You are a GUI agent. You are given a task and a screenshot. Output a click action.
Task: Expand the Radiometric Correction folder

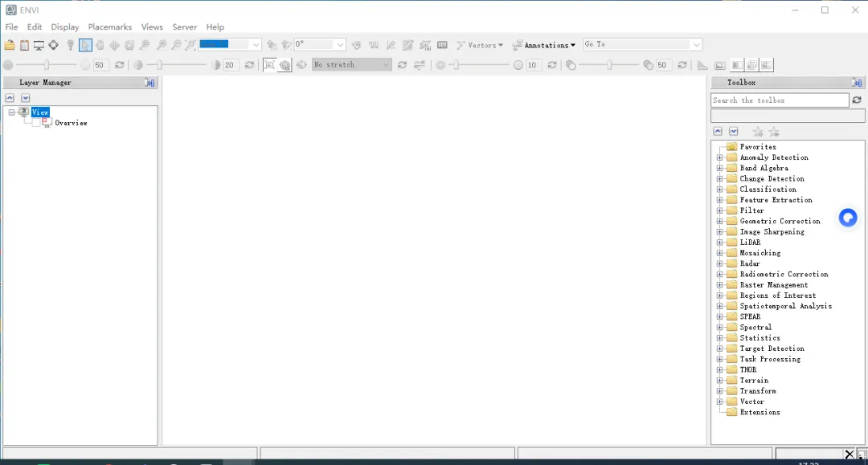click(719, 274)
